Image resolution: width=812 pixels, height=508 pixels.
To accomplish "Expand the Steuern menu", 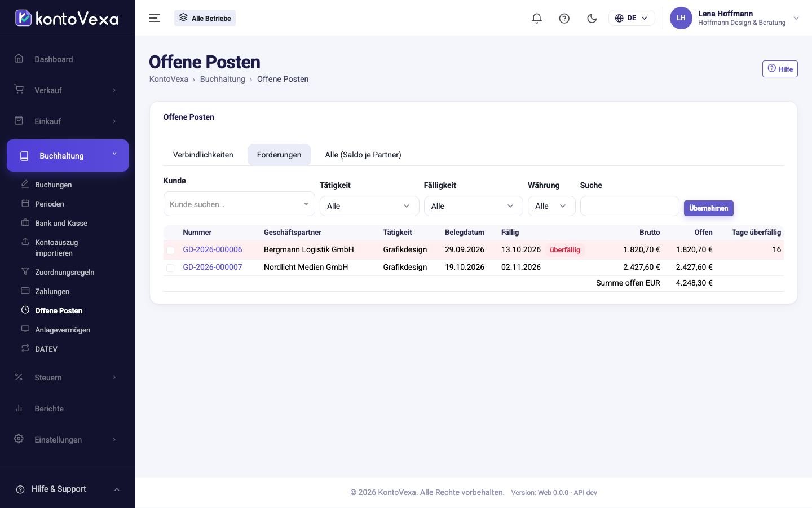I will (x=68, y=378).
